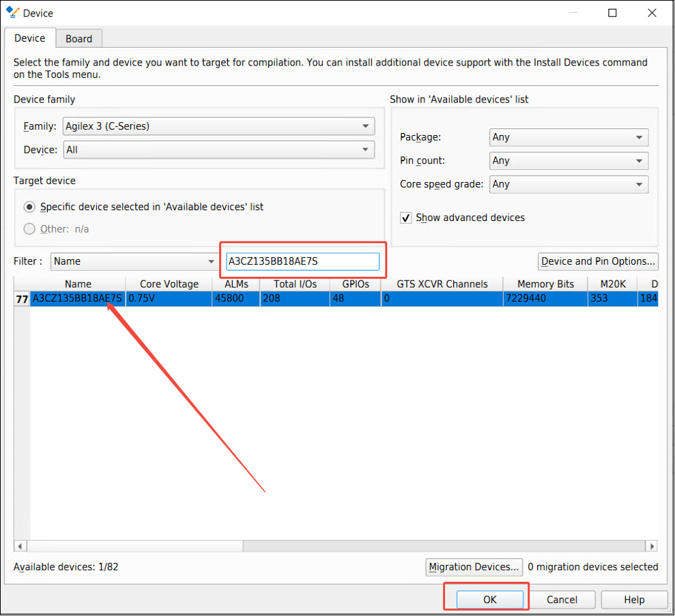Image resolution: width=675 pixels, height=616 pixels.
Task: Sort by the GPIOs column header
Action: (356, 284)
